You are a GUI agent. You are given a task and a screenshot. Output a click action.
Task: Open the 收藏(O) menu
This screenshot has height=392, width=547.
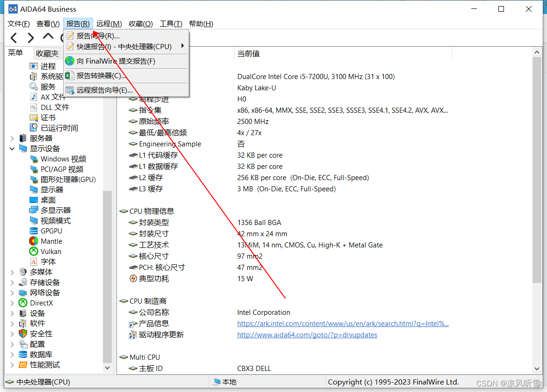click(140, 24)
